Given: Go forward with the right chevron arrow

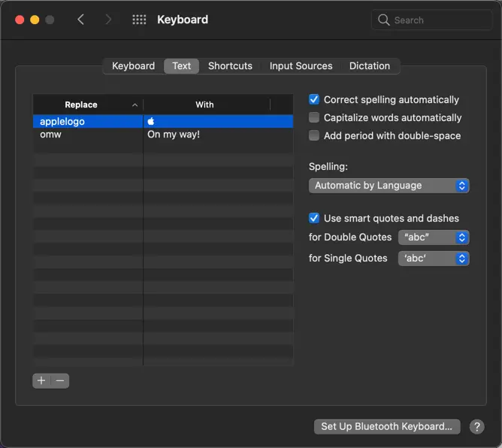Looking at the screenshot, I should click(x=108, y=20).
